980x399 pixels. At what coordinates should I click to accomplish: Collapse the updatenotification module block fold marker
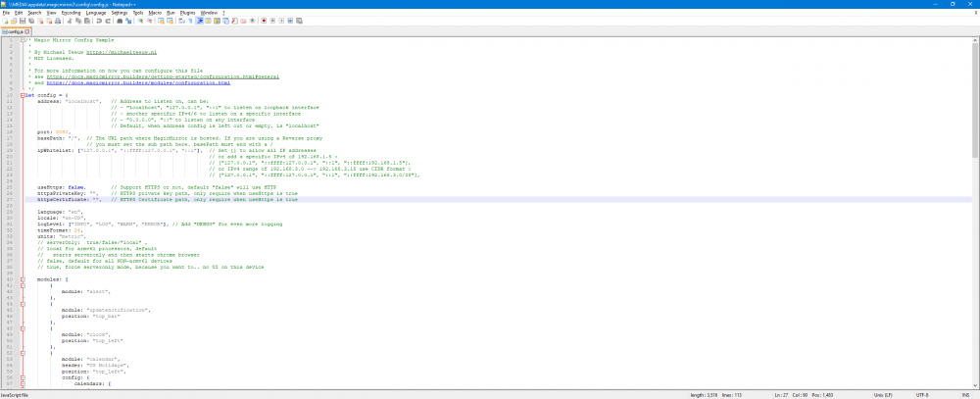24,304
